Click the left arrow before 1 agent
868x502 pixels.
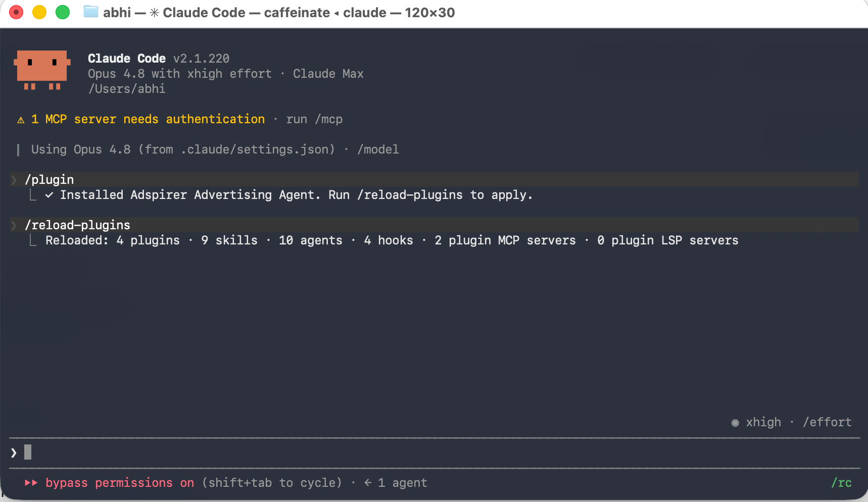tap(368, 483)
